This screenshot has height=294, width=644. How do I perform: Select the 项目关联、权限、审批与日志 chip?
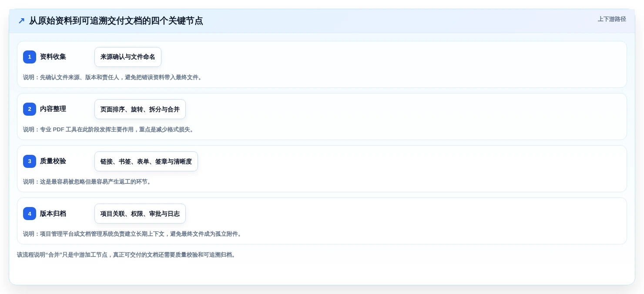(140, 214)
